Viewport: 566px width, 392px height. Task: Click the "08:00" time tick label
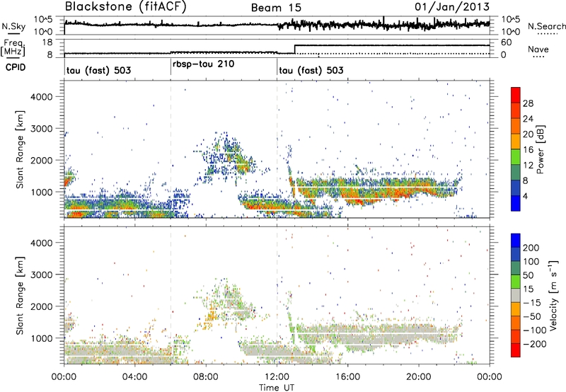205,377
